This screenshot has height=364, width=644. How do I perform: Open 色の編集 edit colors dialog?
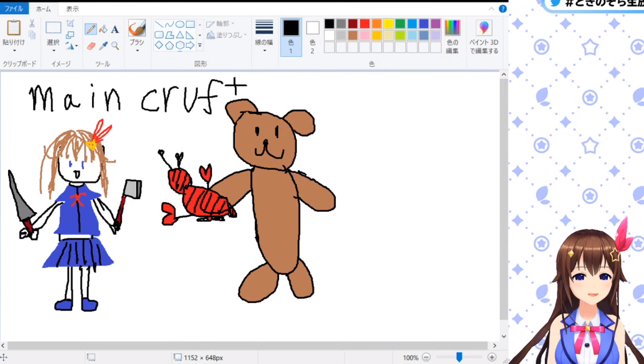point(453,37)
